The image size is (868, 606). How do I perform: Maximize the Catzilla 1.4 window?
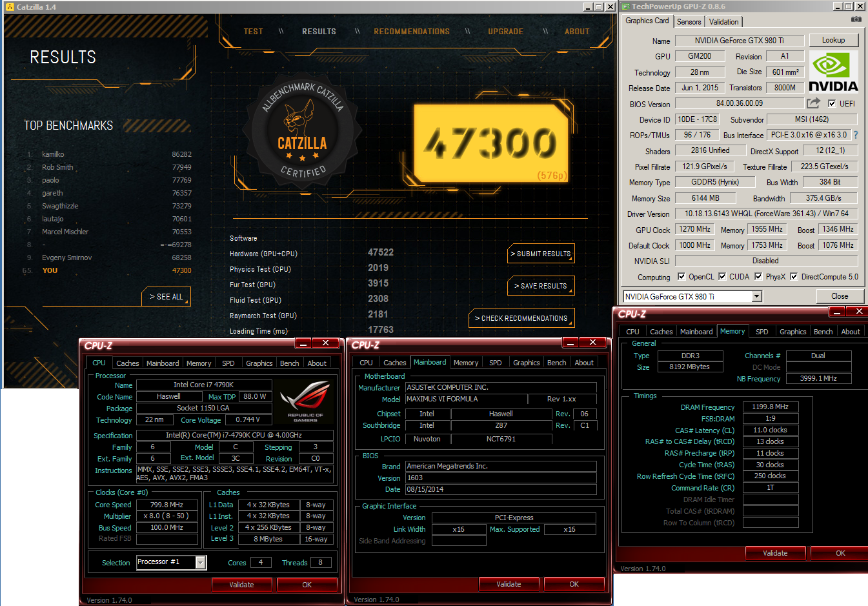pos(598,6)
